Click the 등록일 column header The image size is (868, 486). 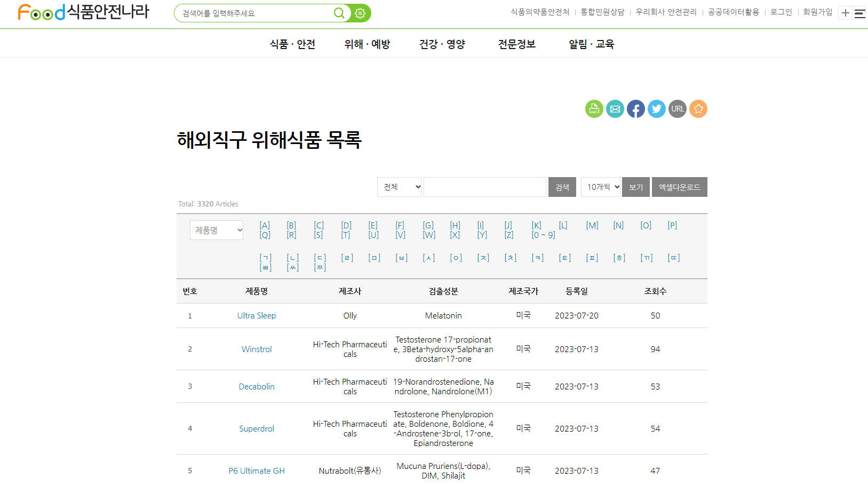point(577,291)
